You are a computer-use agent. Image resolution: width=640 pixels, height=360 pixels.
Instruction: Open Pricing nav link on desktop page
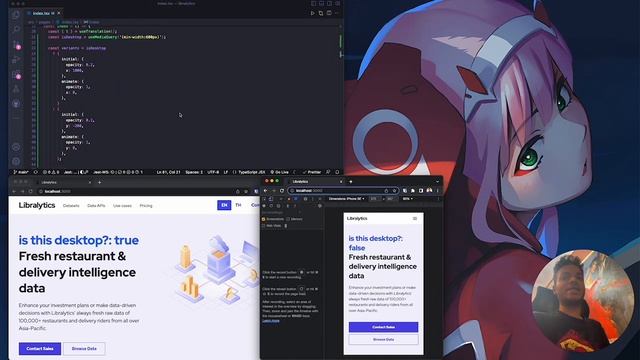pos(146,206)
